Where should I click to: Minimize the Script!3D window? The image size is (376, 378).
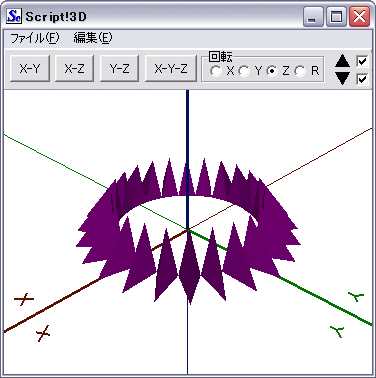click(x=313, y=17)
